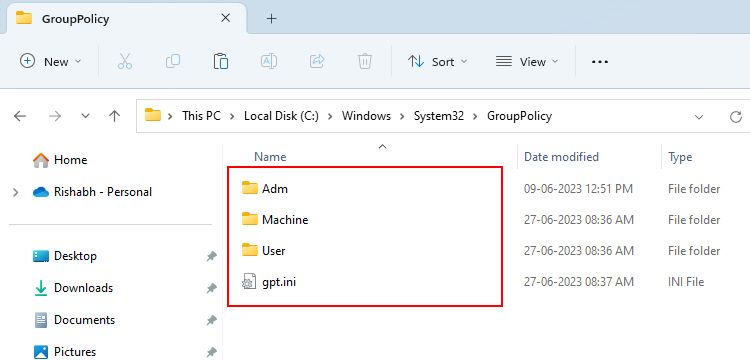Click the Copy icon in toolbar
This screenshot has height=360, width=750.
(173, 62)
